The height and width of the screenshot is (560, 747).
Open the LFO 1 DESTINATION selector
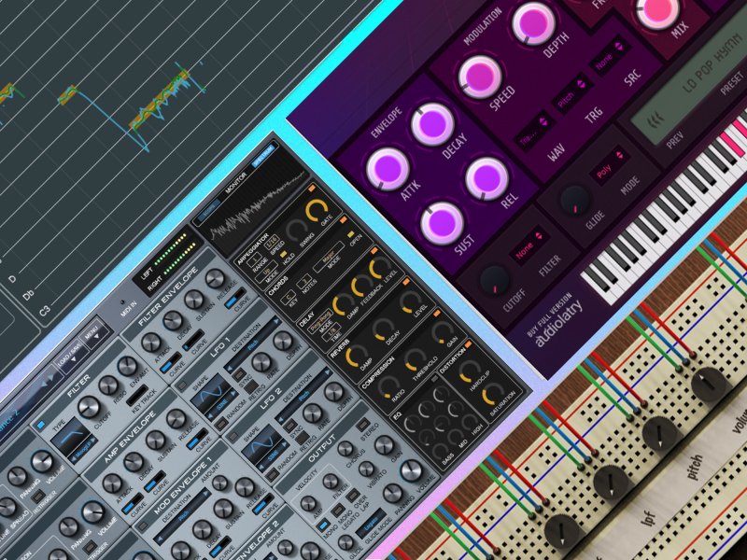[254, 343]
